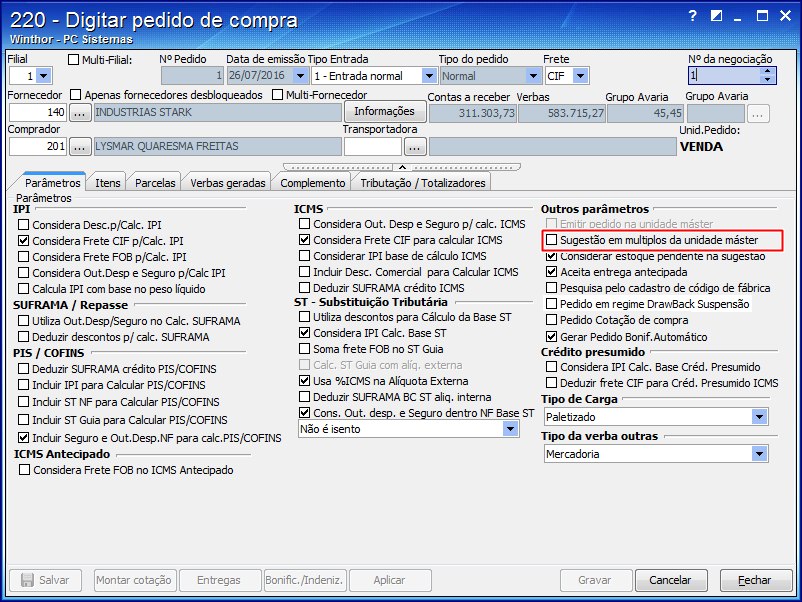Check Deduzir SUFRAMA crédito PIS/COFINS
The image size is (802, 602).
pos(23,369)
